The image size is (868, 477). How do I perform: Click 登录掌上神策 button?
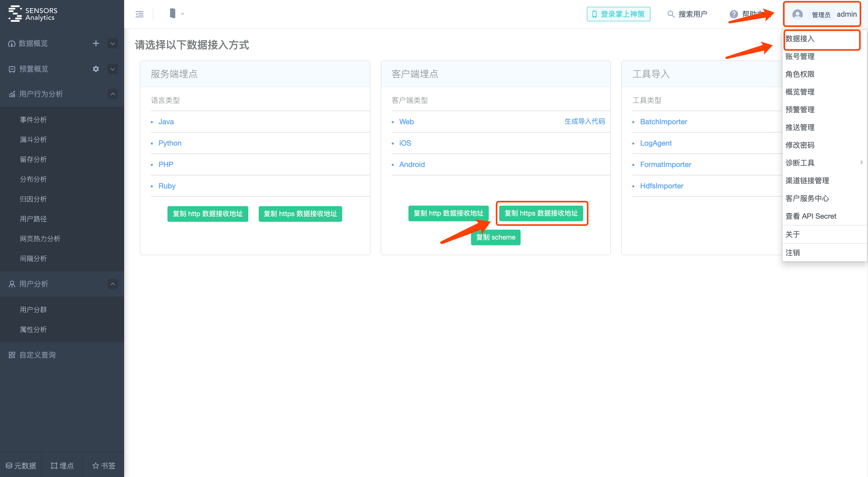pyautogui.click(x=618, y=14)
